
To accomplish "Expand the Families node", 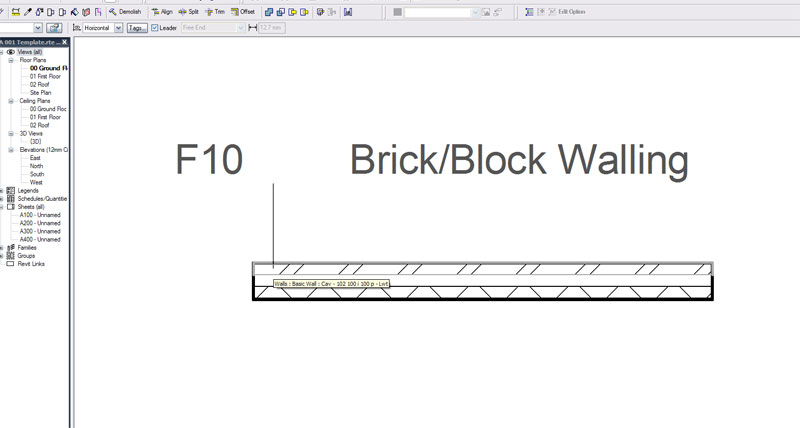I will click(2, 248).
